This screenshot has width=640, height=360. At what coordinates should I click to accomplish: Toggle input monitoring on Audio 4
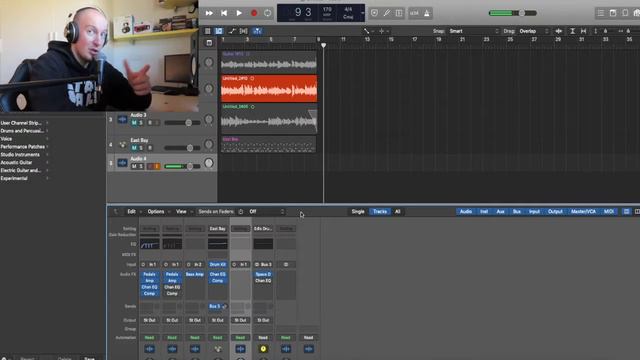point(157,166)
